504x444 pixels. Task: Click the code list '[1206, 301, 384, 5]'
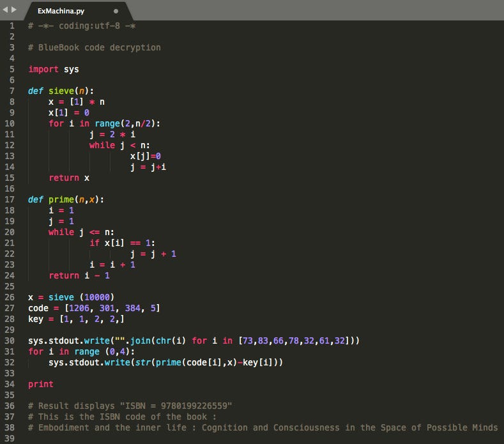(112, 309)
